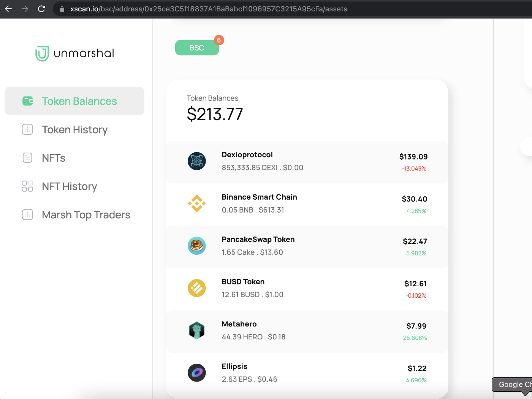The image size is (532, 399).
Task: Select the Token Balances wallet icon
Action: click(27, 101)
